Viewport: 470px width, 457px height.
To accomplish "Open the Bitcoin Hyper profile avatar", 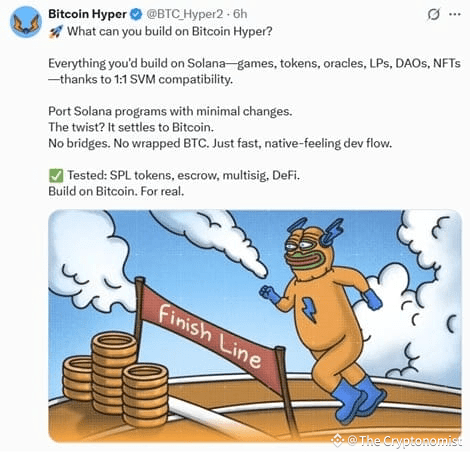I will 26,22.
